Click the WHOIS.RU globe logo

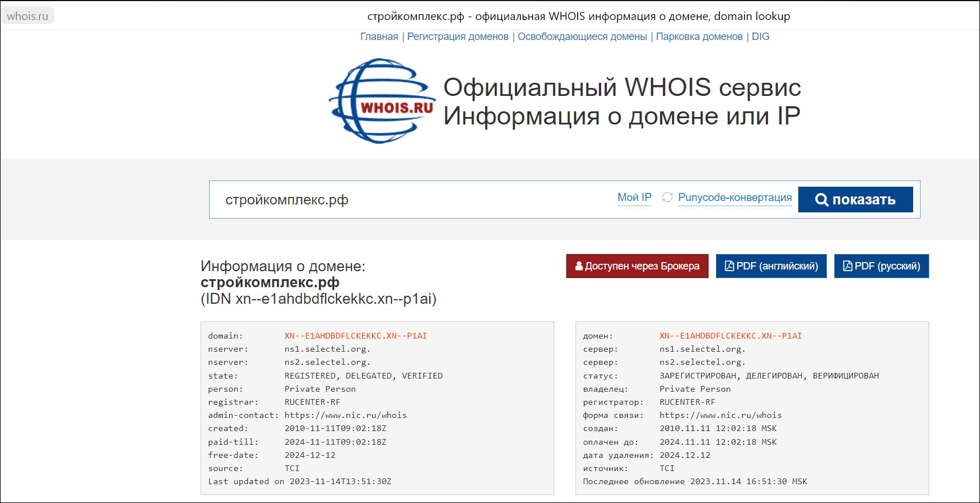tap(381, 101)
